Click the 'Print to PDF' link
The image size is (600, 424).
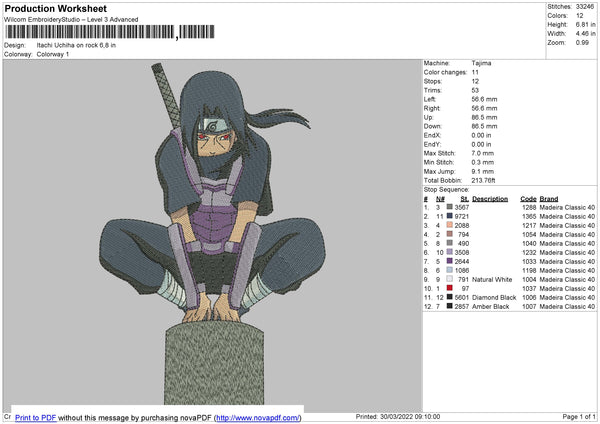point(36,417)
